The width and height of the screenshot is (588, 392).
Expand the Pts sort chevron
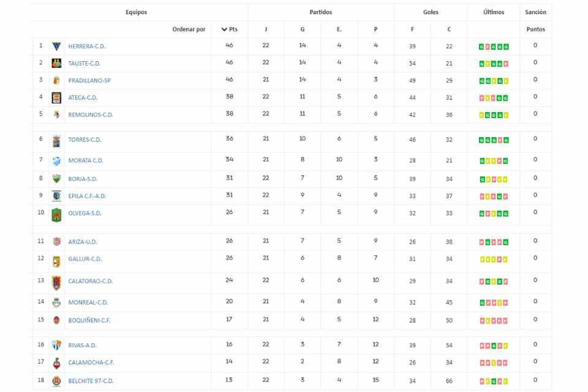[x=224, y=29]
